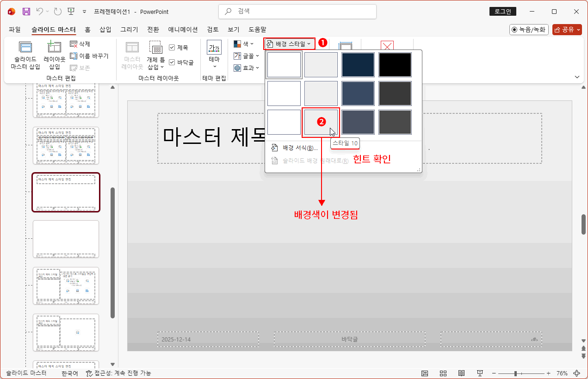Select the black background style swatch
Screen dimensions: 588x379
pos(395,65)
